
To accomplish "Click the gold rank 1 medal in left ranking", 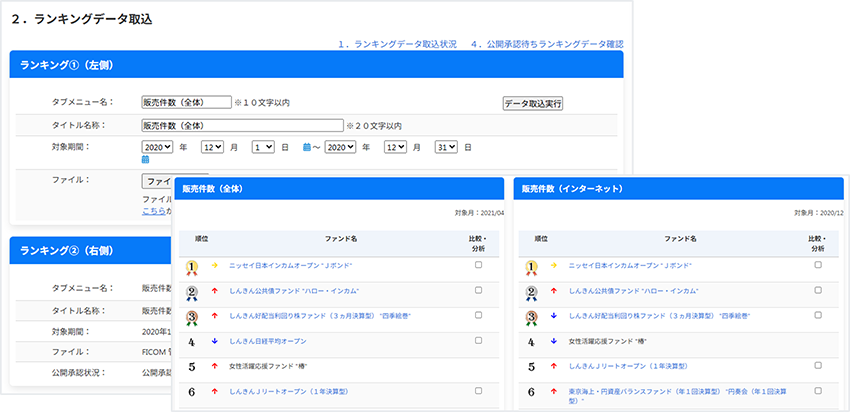I will click(x=191, y=266).
